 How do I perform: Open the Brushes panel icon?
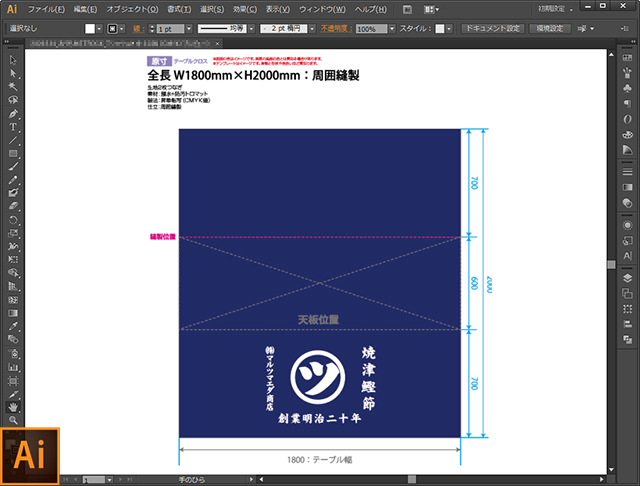coord(627,73)
